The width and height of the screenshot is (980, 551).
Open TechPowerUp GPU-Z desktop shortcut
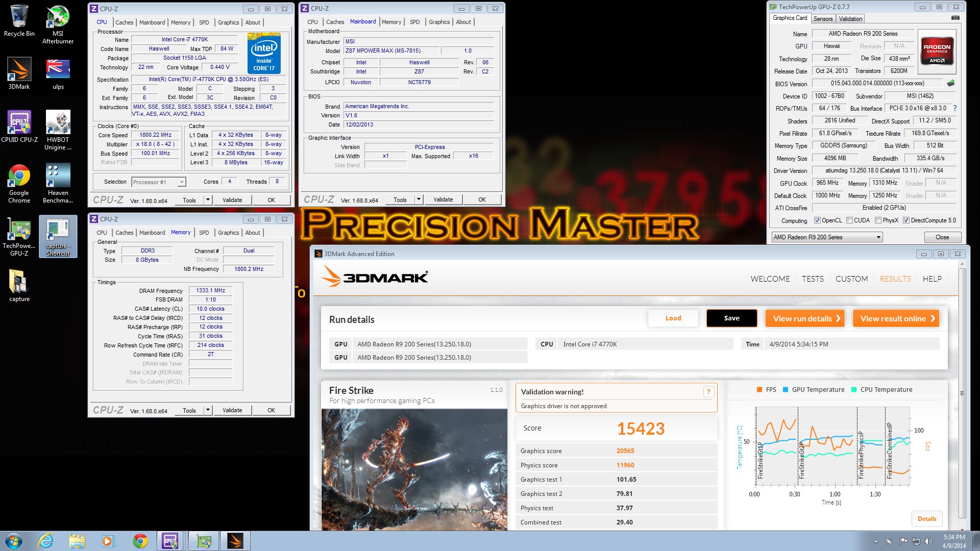(19, 237)
